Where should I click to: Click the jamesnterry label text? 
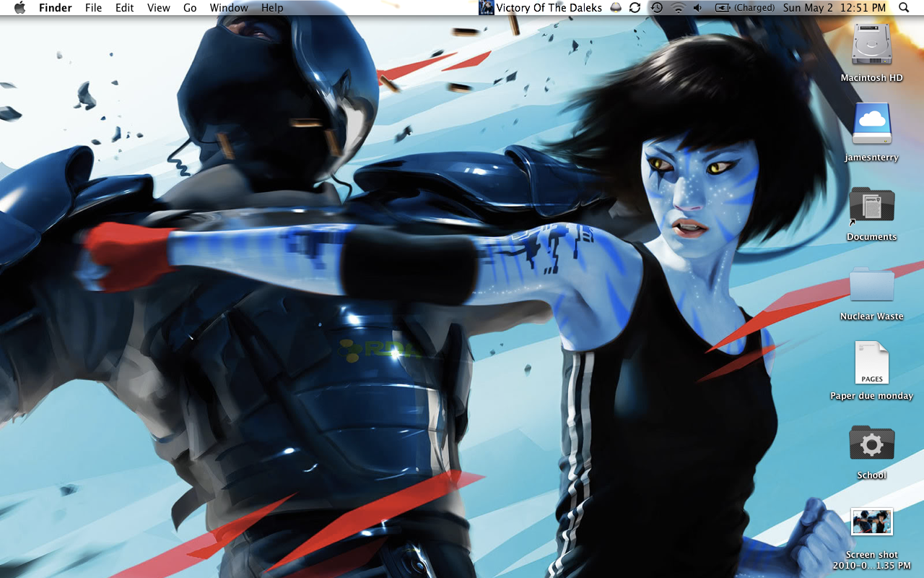pyautogui.click(x=872, y=158)
